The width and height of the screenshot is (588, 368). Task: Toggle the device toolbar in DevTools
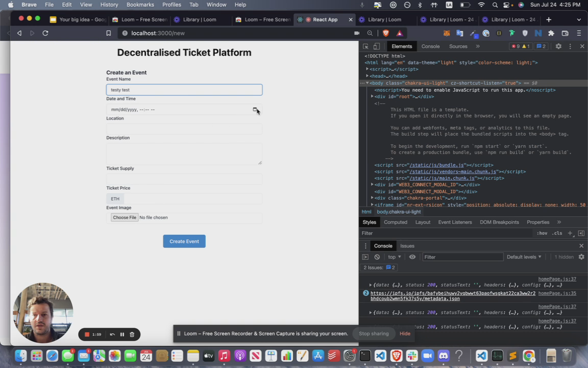(377, 46)
